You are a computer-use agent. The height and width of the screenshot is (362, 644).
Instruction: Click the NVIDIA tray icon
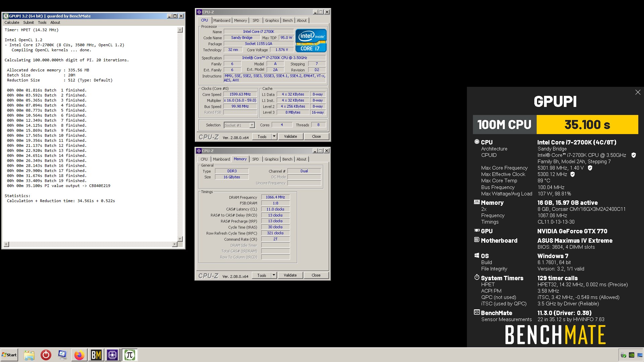[x=631, y=355]
